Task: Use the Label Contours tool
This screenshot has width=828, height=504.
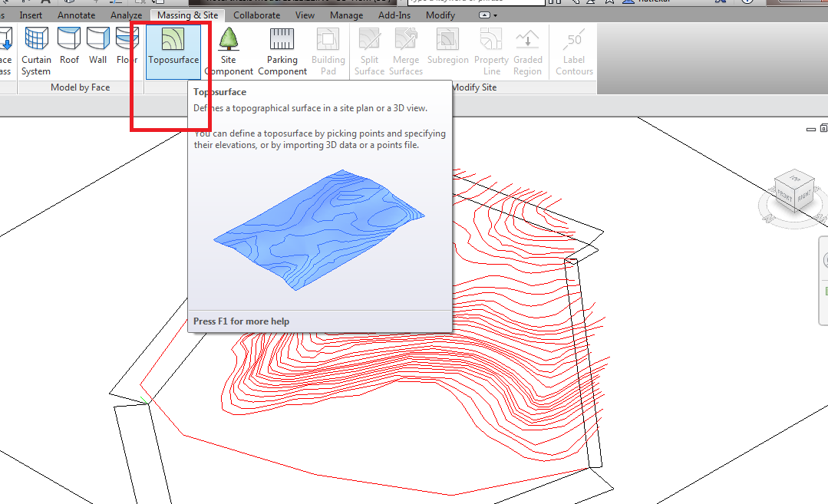Action: (573, 50)
